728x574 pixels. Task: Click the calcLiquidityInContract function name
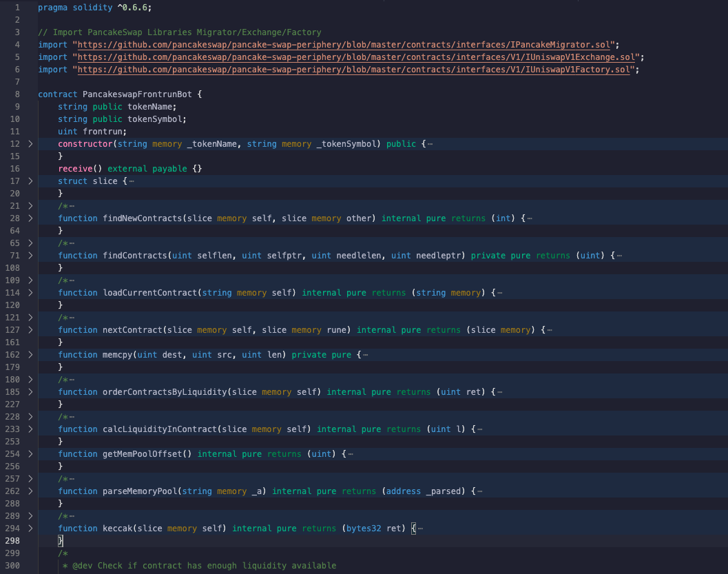tap(160, 429)
